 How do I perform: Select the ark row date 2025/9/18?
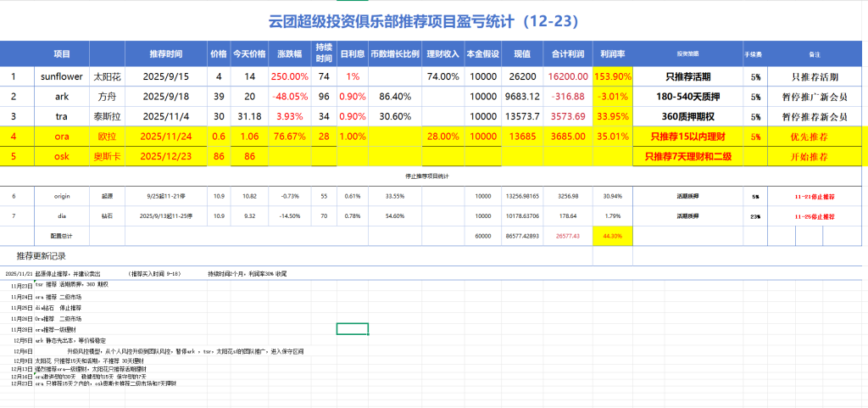(x=165, y=96)
